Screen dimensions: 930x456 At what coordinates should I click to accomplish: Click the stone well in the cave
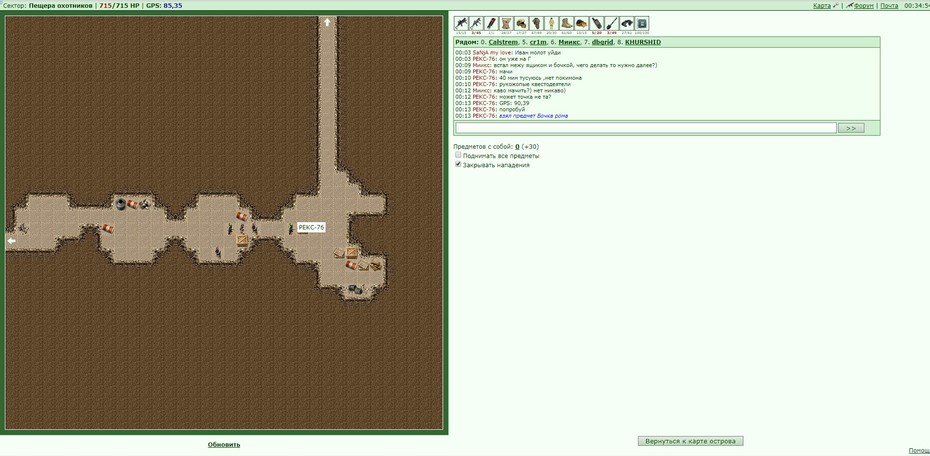120,203
